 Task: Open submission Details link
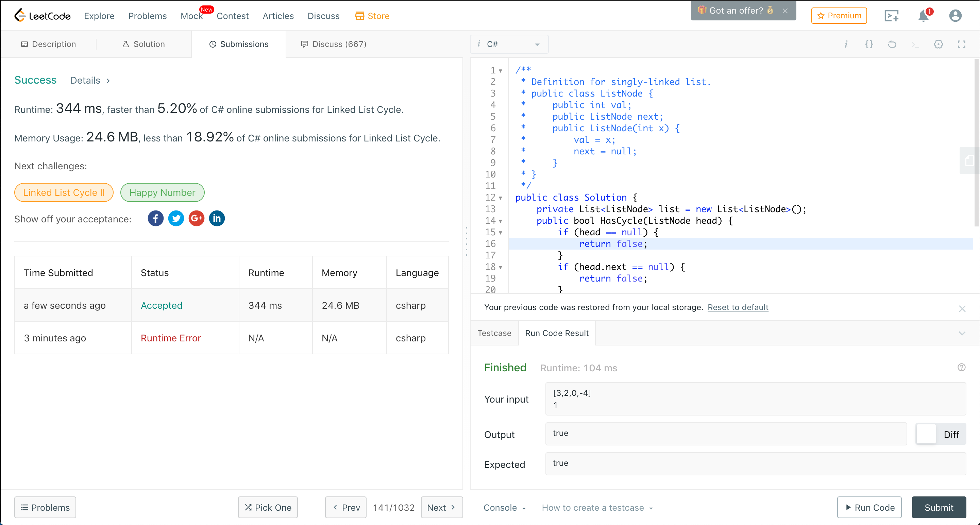(90, 80)
